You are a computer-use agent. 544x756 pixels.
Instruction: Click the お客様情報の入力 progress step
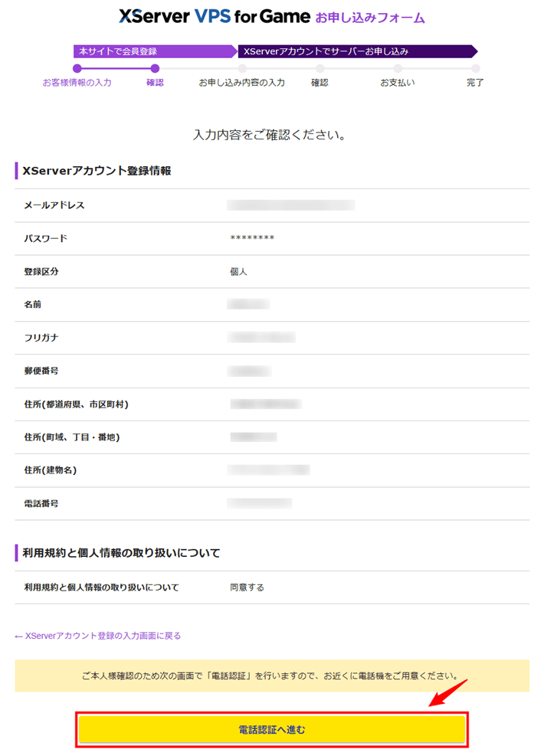(x=77, y=83)
